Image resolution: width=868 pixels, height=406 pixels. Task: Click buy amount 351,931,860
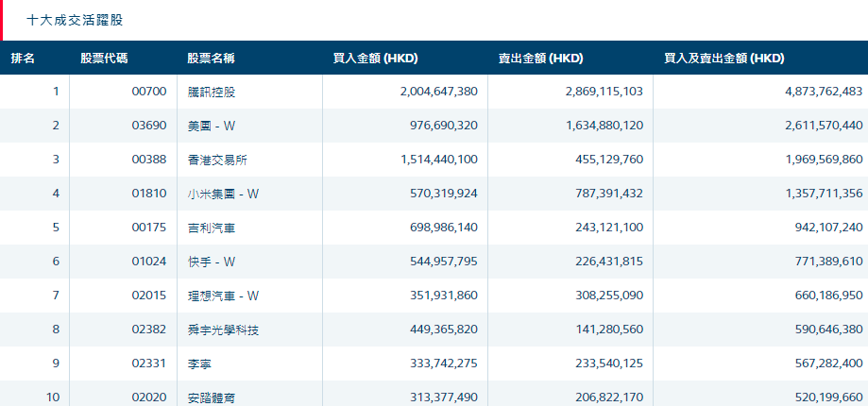[444, 296]
